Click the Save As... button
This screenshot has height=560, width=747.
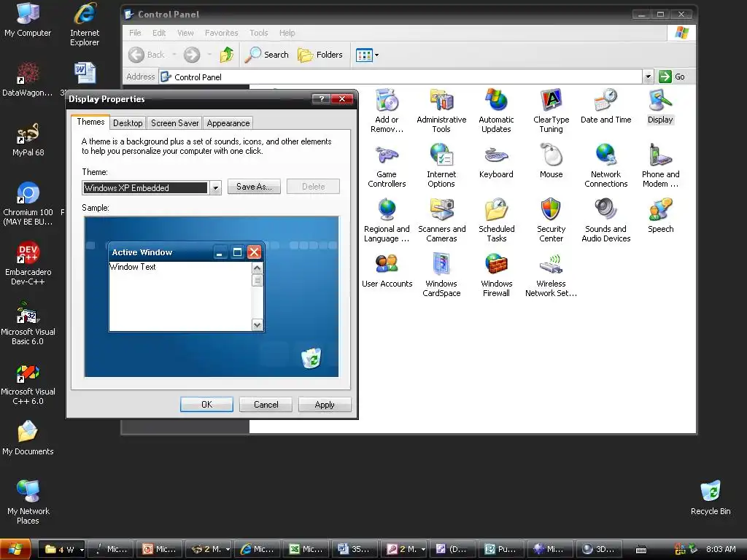pos(254,187)
